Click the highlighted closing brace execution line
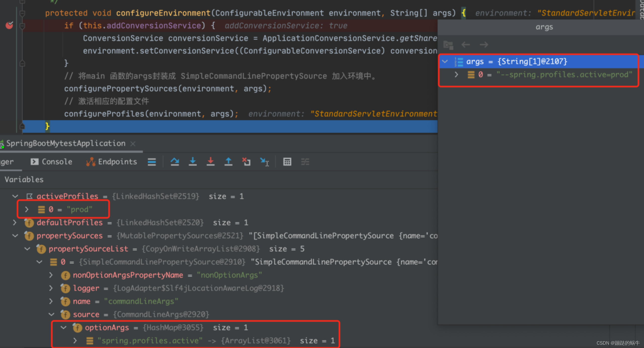This screenshot has height=348, width=644. click(x=230, y=126)
